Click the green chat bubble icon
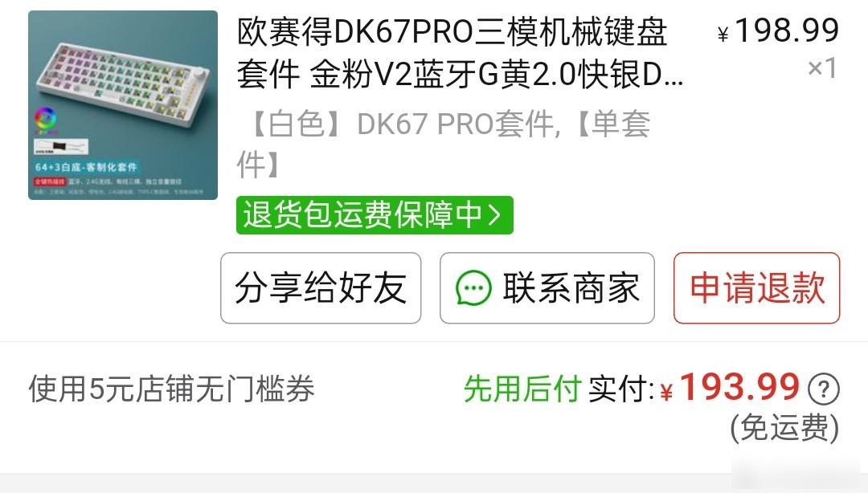 click(473, 288)
